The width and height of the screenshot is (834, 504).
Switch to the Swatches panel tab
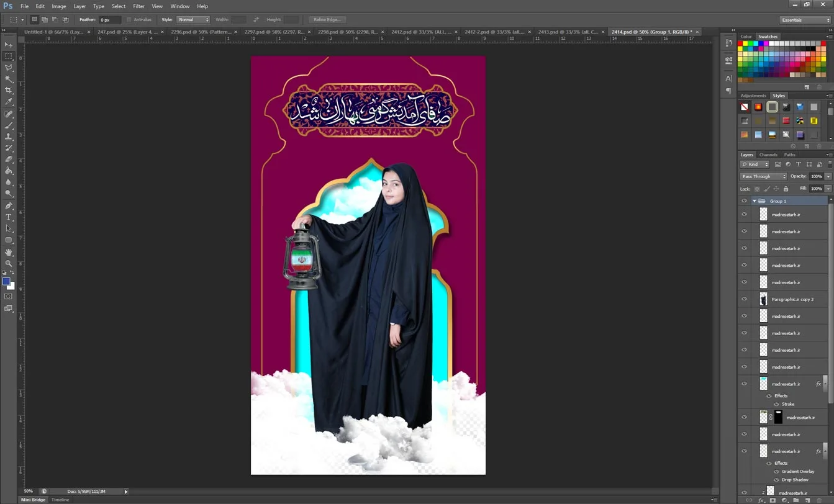(768, 37)
